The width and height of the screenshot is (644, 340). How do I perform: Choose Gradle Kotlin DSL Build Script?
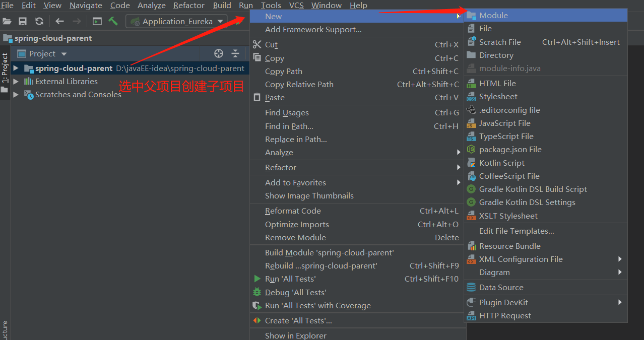coord(546,189)
